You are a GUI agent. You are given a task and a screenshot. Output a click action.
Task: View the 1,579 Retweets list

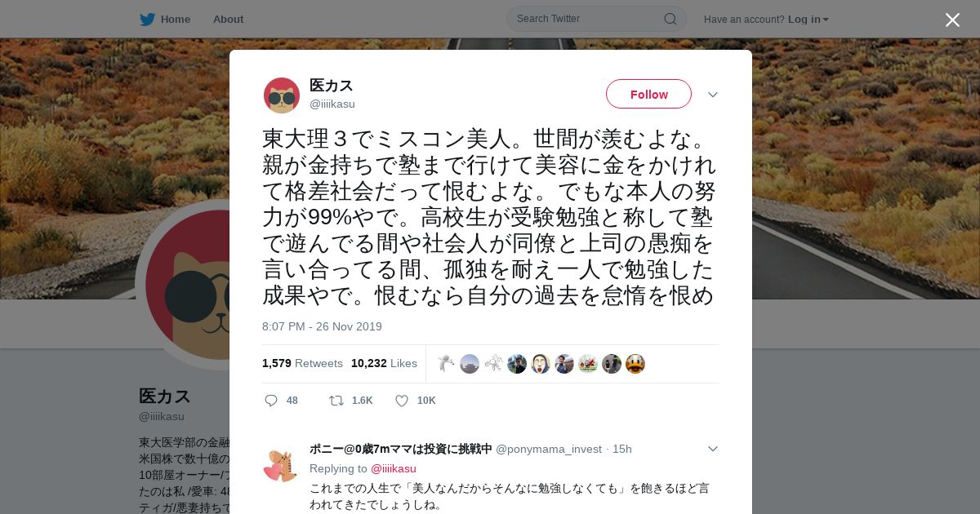click(x=302, y=363)
